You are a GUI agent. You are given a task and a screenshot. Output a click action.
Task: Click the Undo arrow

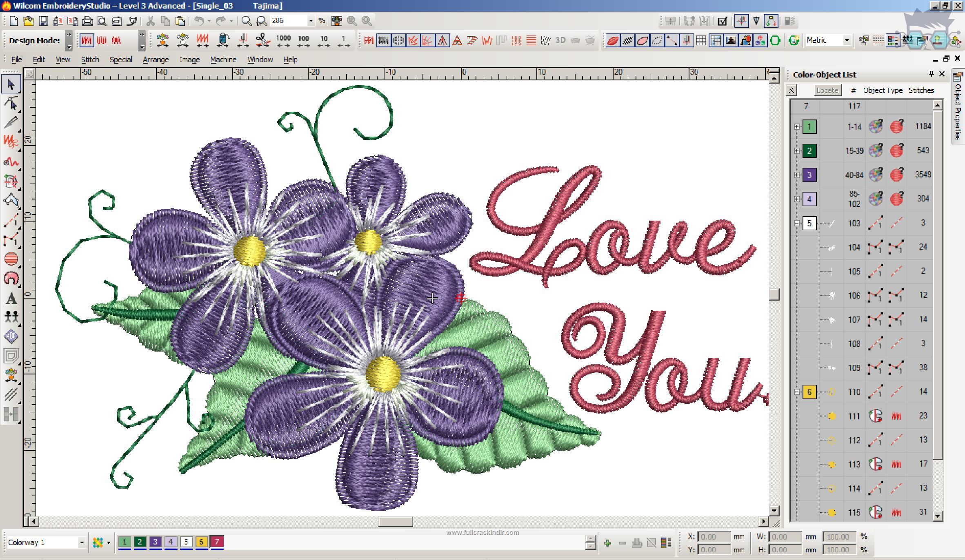[x=199, y=21]
